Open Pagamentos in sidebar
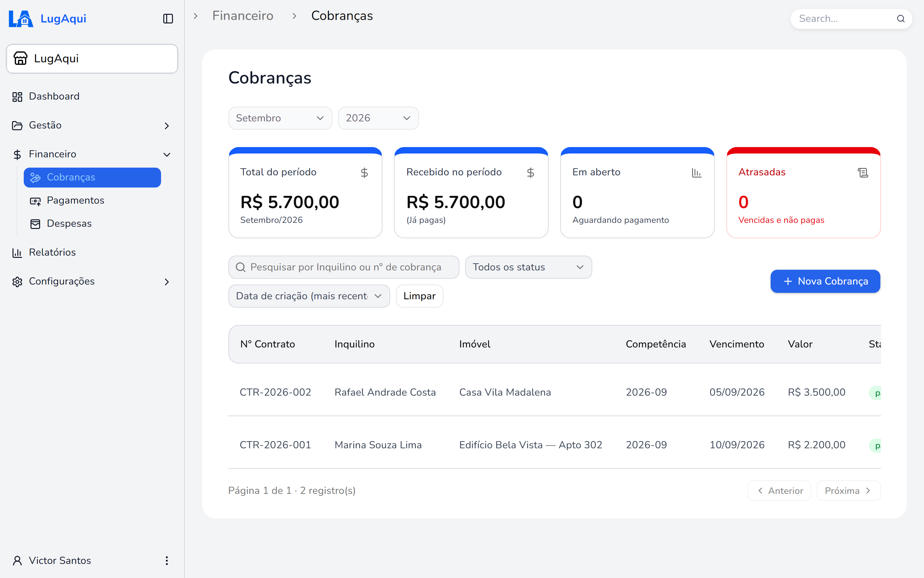The width and height of the screenshot is (924, 578). [92, 200]
